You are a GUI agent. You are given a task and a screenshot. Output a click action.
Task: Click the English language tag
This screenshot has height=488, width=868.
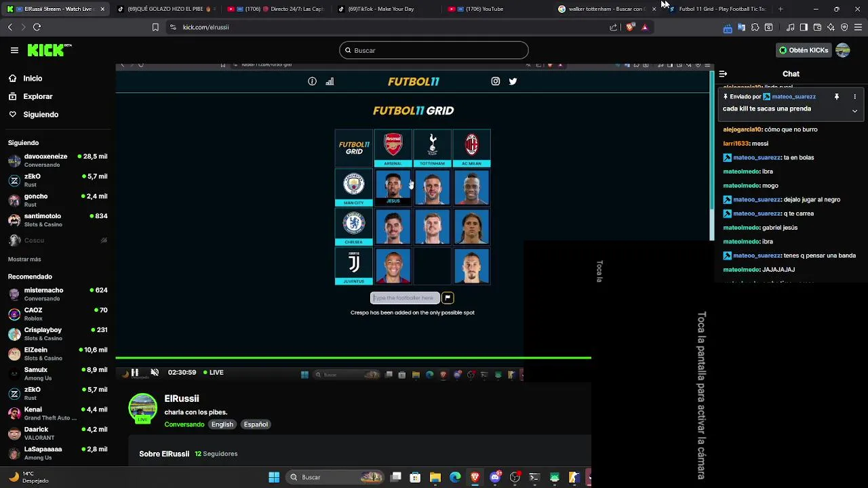coord(222,424)
